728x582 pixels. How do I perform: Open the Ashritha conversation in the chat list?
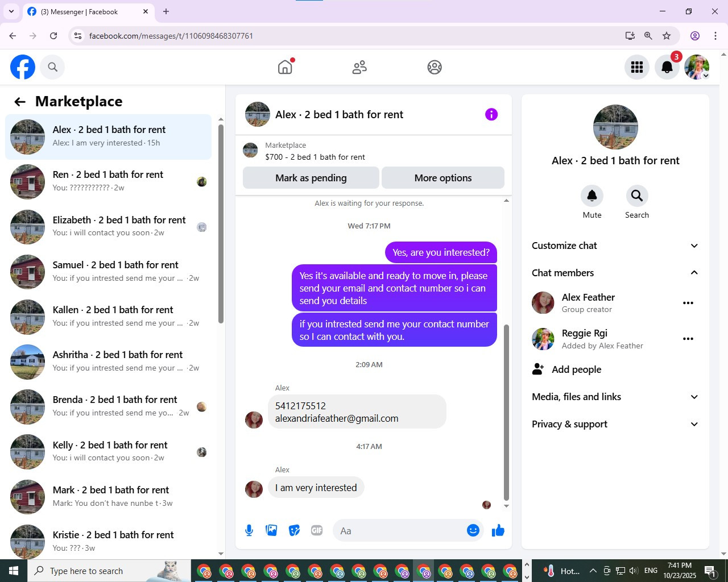[x=109, y=361]
